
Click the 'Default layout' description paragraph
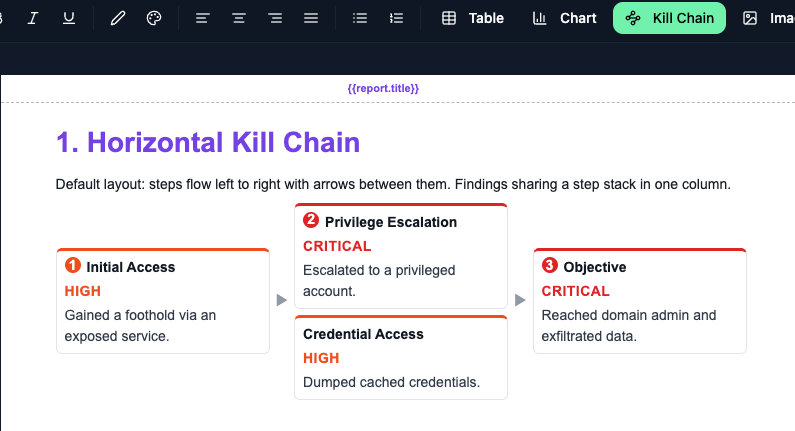[x=393, y=184]
